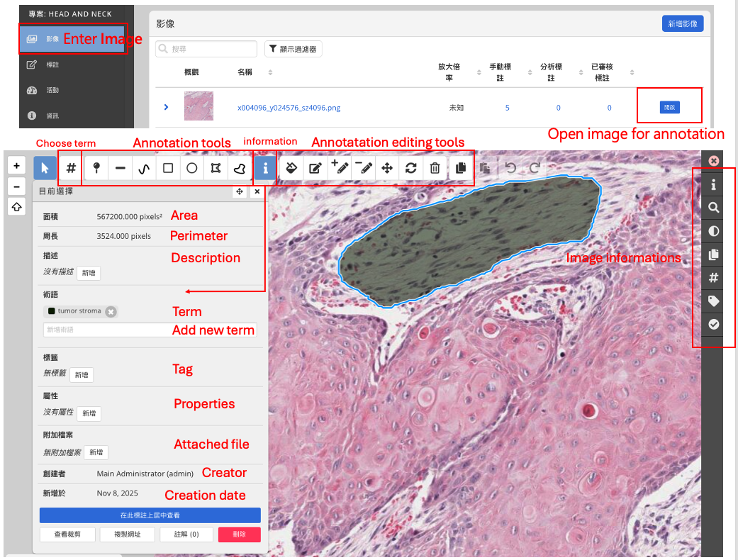
Task: Click the fill annotation bucket icon
Action: [291, 168]
